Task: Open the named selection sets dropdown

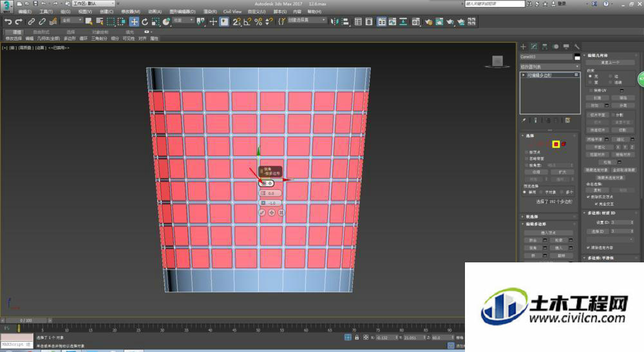Action: (307, 21)
